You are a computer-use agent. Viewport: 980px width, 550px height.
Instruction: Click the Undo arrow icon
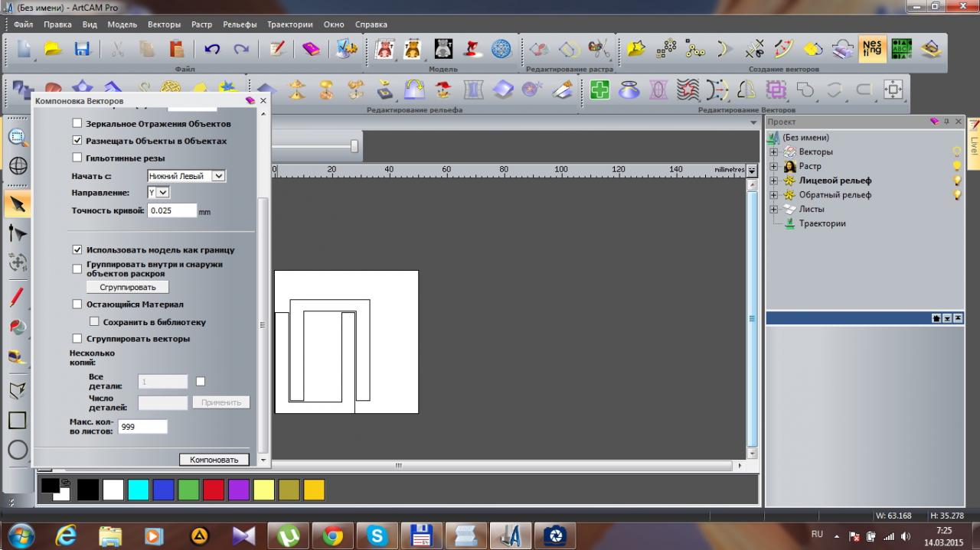pyautogui.click(x=212, y=49)
